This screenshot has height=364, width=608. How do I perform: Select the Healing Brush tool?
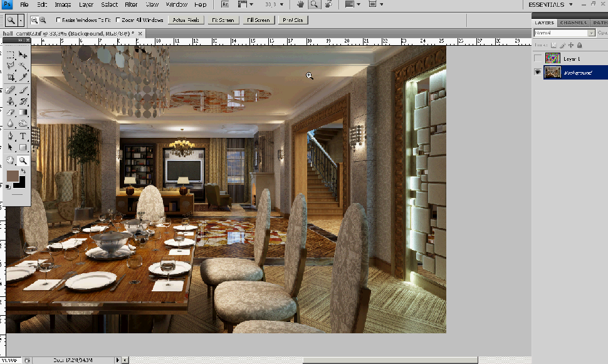click(11, 90)
